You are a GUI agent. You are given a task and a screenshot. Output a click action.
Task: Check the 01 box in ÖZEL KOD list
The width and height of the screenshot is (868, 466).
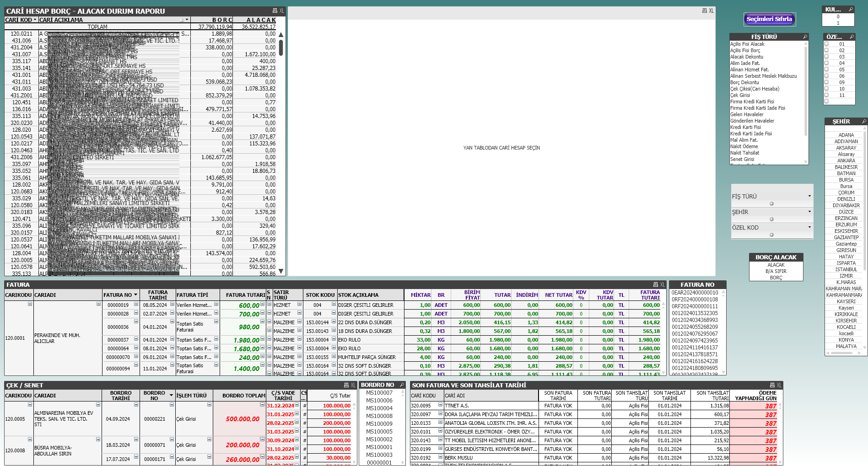point(826,44)
